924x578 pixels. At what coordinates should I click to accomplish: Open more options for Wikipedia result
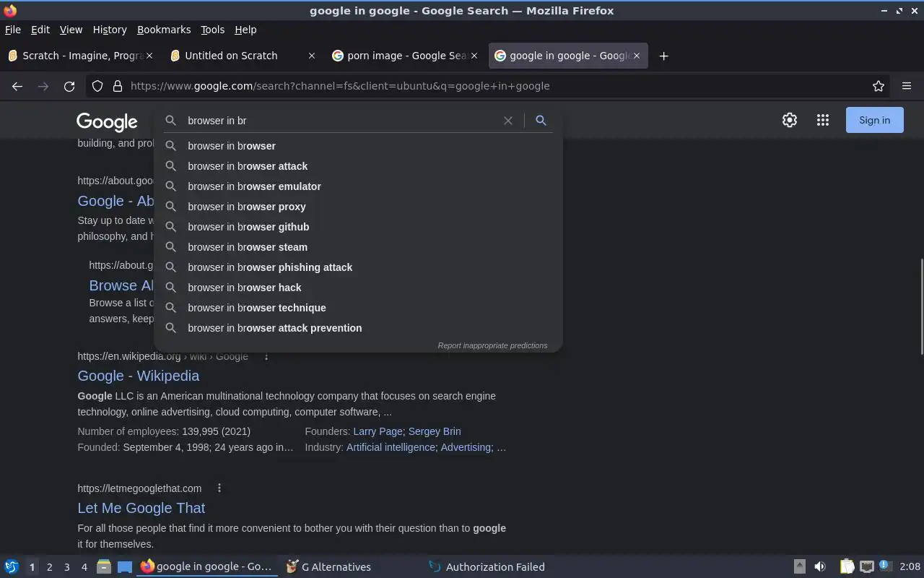pos(266,356)
